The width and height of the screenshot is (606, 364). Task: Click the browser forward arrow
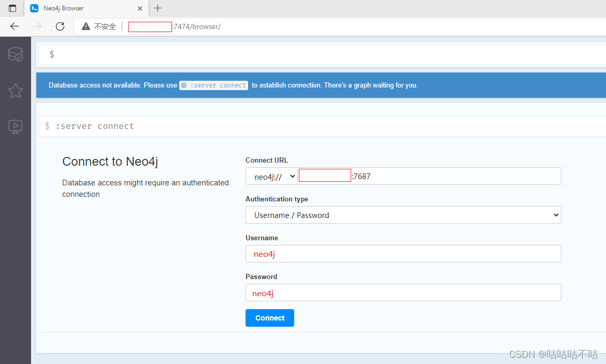(x=37, y=26)
